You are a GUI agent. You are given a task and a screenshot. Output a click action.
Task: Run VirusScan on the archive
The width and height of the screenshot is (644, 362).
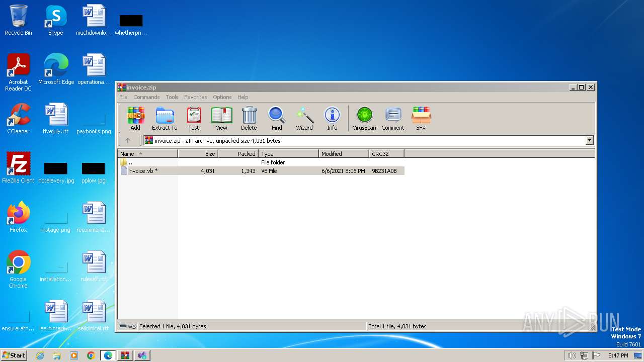pyautogui.click(x=364, y=119)
